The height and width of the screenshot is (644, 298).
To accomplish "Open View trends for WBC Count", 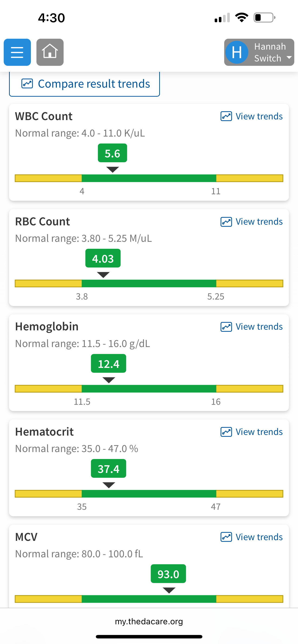I will (259, 116).
